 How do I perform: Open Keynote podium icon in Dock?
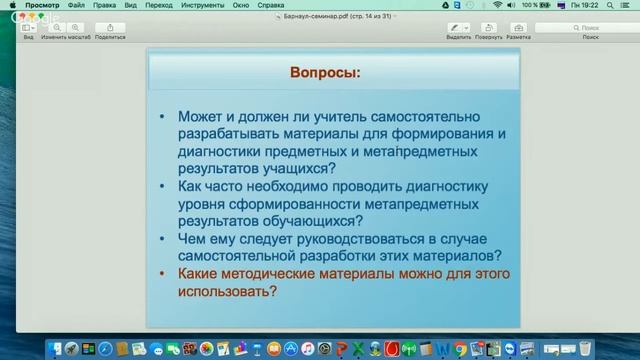pyautogui.click(x=257, y=349)
